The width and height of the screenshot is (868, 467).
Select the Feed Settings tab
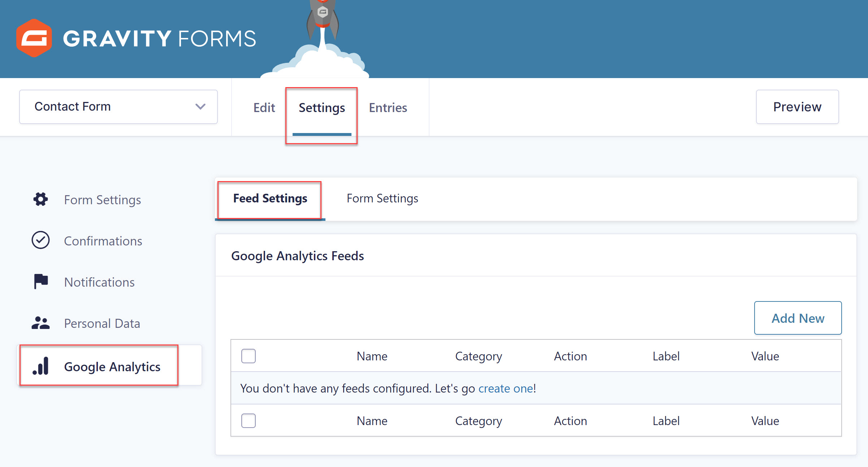tap(270, 198)
